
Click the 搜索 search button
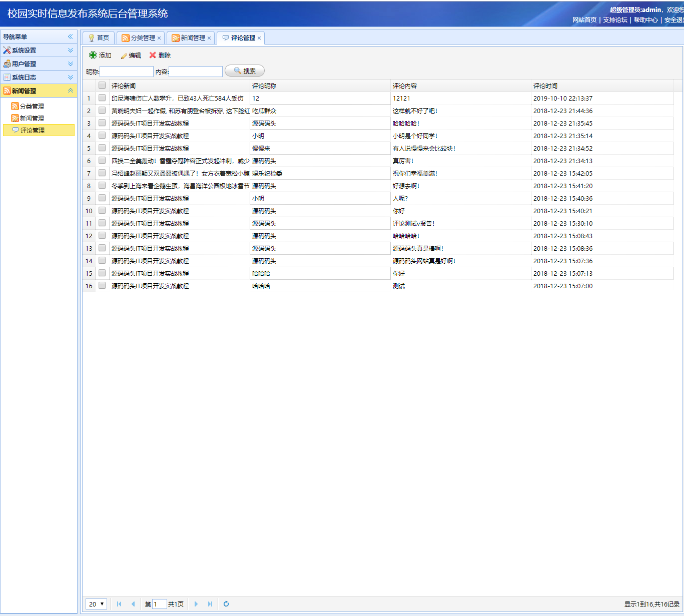click(245, 71)
